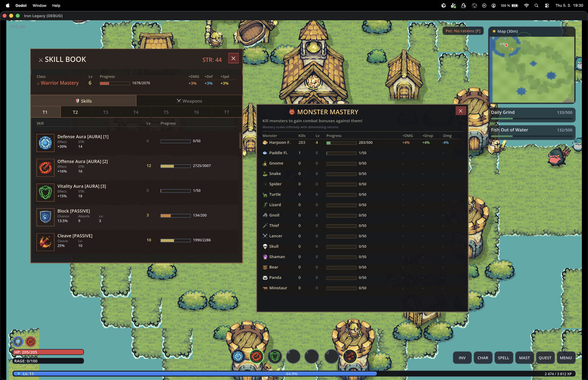The image size is (588, 380).
Task: Open the T2 skill tier tab
Action: click(75, 112)
